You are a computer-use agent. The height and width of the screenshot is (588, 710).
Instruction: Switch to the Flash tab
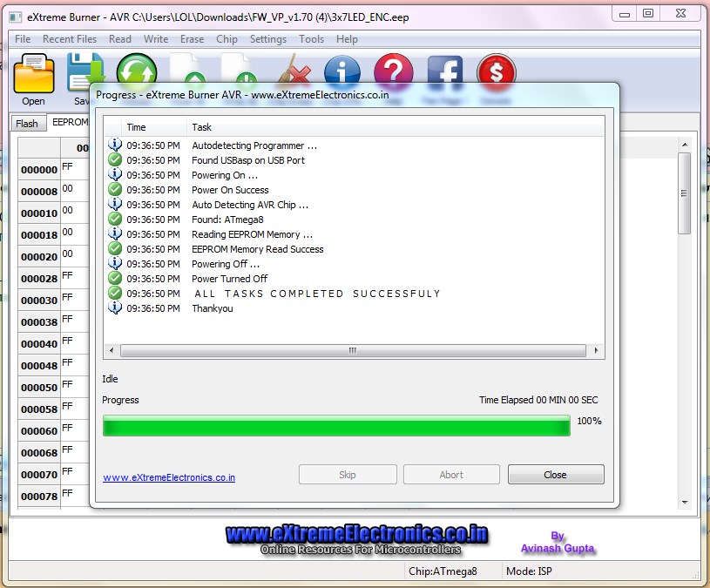pyautogui.click(x=27, y=124)
